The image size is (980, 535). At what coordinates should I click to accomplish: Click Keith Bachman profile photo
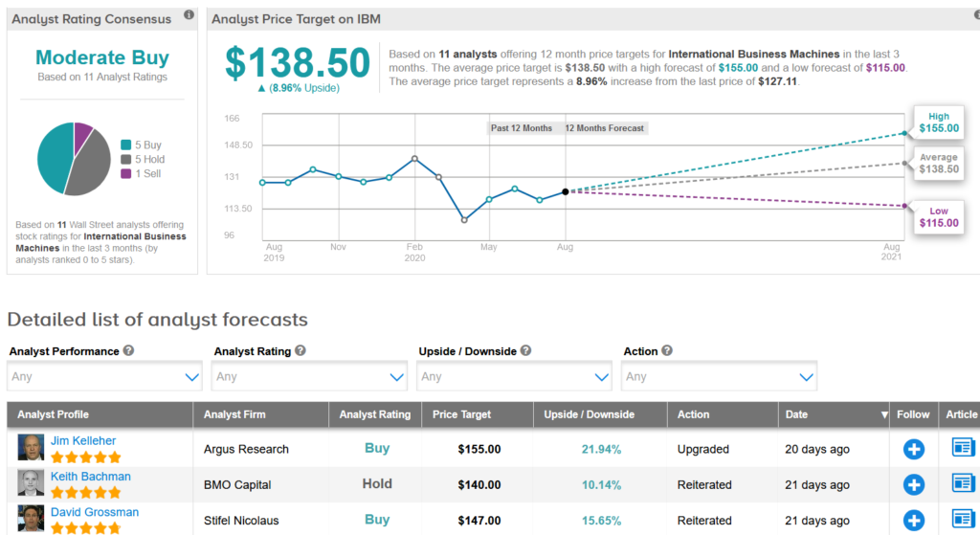click(x=31, y=483)
